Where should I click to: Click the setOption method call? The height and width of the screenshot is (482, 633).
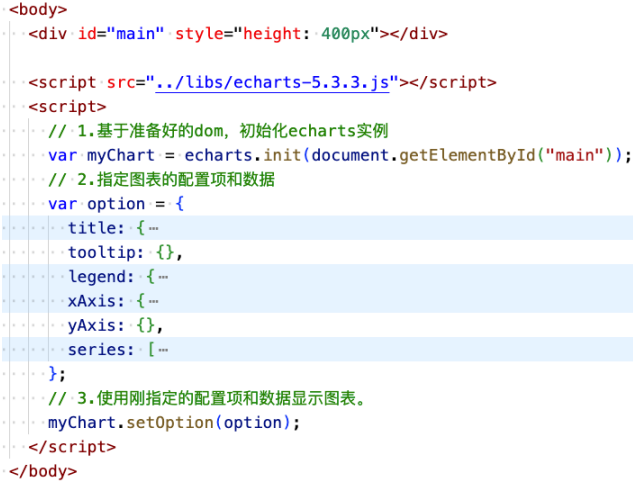170,423
